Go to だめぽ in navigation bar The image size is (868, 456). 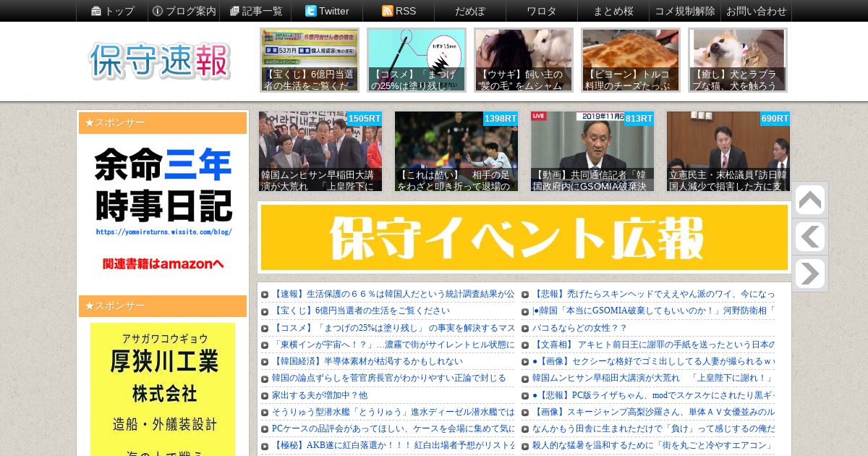point(470,11)
